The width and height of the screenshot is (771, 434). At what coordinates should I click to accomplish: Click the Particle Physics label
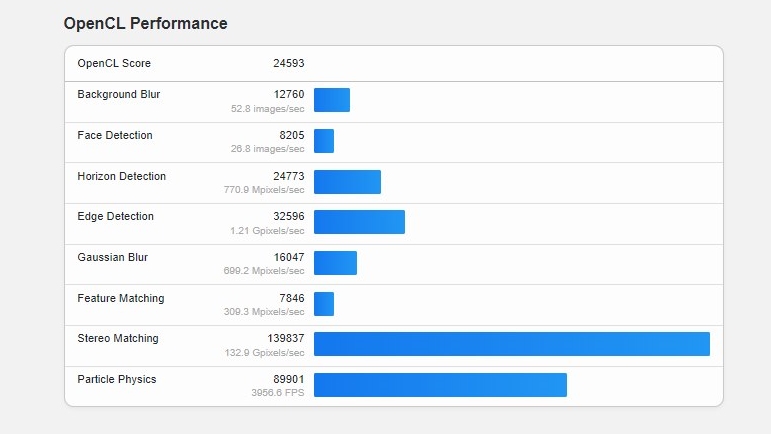point(117,379)
